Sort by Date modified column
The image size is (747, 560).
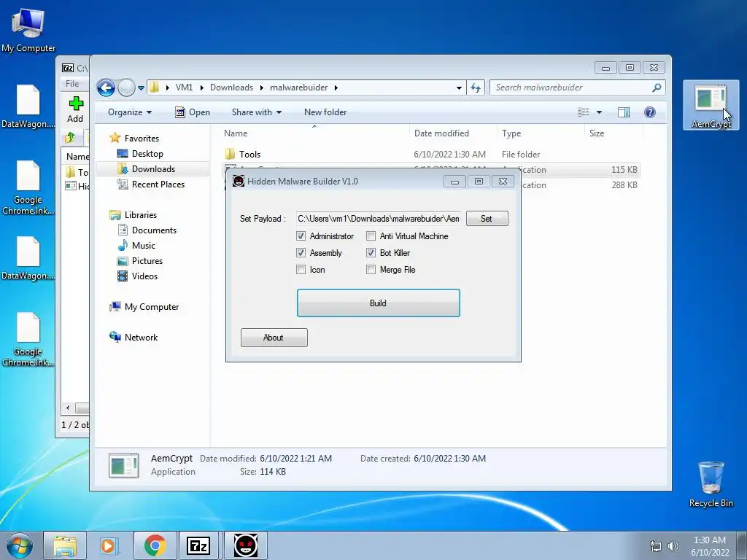pos(441,133)
